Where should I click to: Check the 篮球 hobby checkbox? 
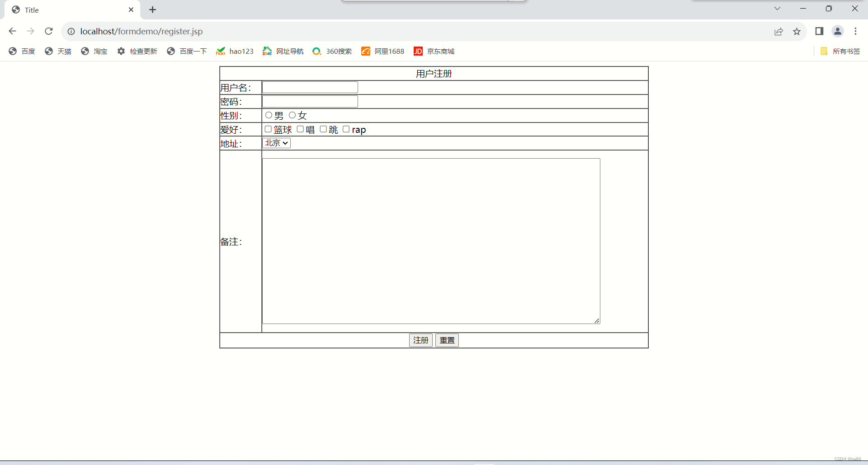(268, 129)
